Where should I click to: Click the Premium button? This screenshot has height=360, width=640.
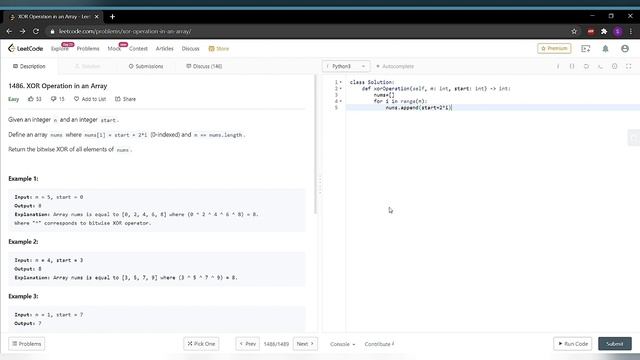554,48
